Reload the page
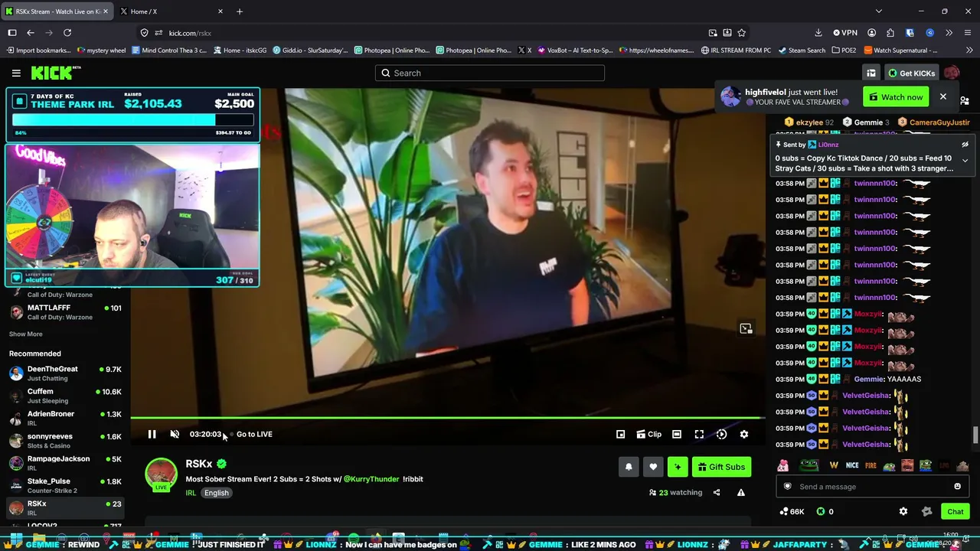The height and width of the screenshot is (551, 980). pos(67,33)
